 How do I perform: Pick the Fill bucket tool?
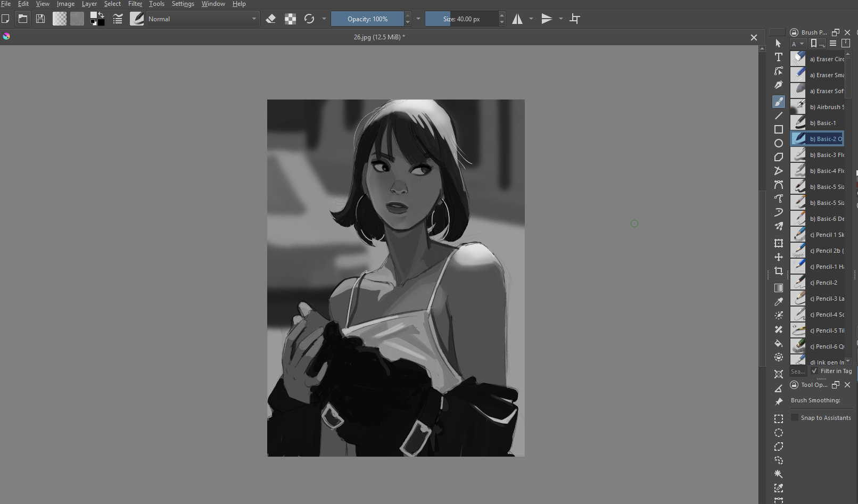(x=778, y=343)
